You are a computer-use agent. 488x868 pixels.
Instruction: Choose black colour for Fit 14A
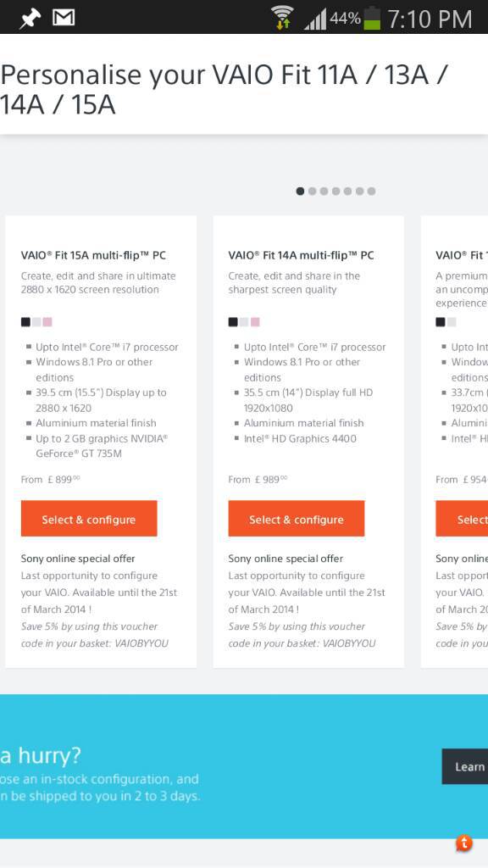point(233,321)
